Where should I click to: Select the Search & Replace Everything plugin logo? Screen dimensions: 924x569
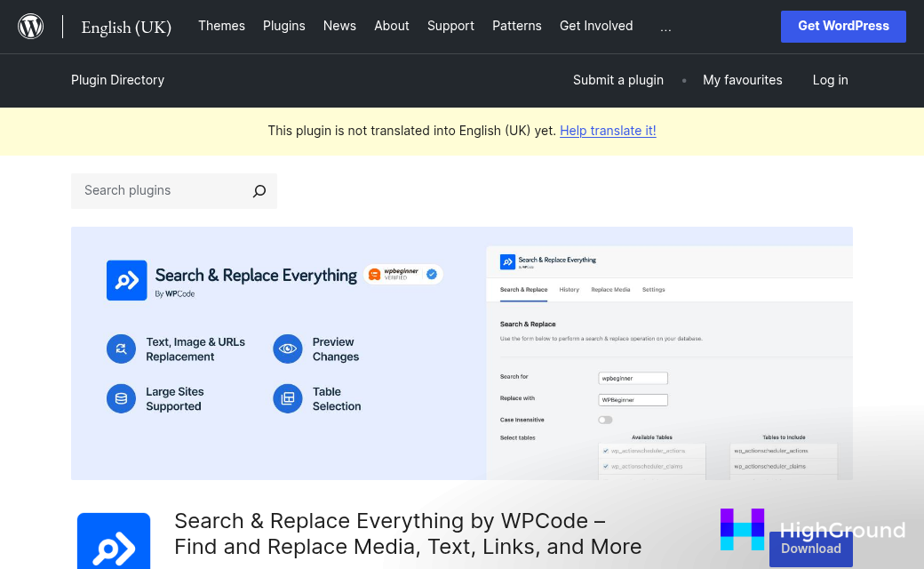point(126,280)
